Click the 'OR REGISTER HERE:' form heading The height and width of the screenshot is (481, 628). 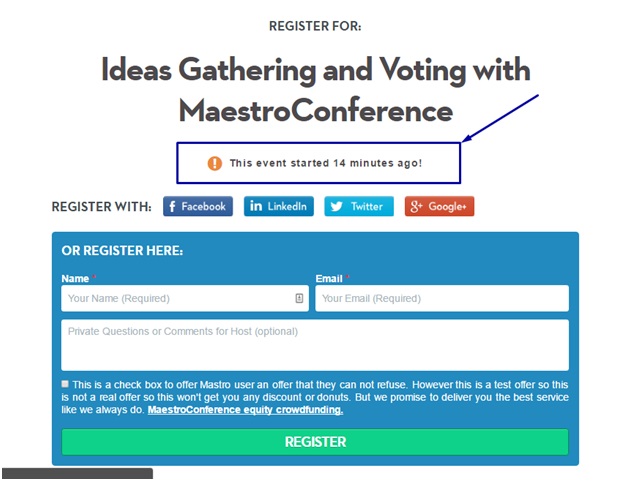pyautogui.click(x=122, y=251)
